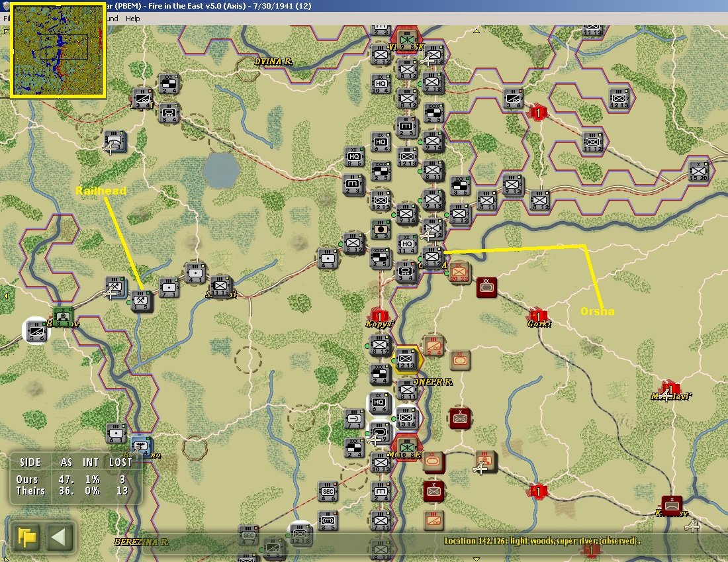Select the white-highlighted unit 13 14

pyautogui.click(x=407, y=418)
